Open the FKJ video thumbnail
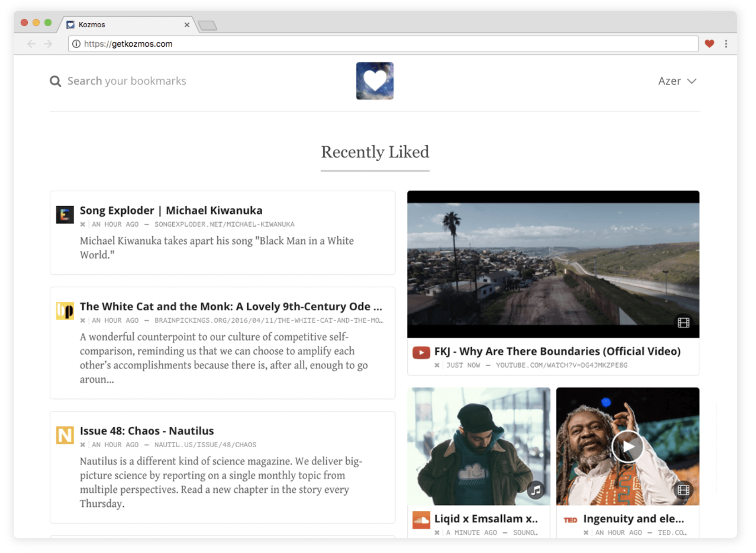Viewport: 756px width, 553px height. pyautogui.click(x=553, y=264)
